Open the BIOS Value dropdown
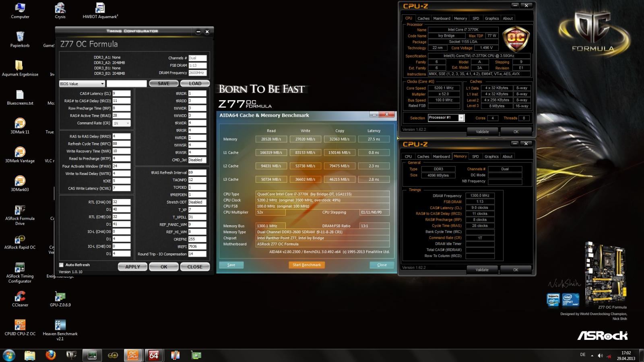Screen dimensions: 644x362 coord(82,84)
